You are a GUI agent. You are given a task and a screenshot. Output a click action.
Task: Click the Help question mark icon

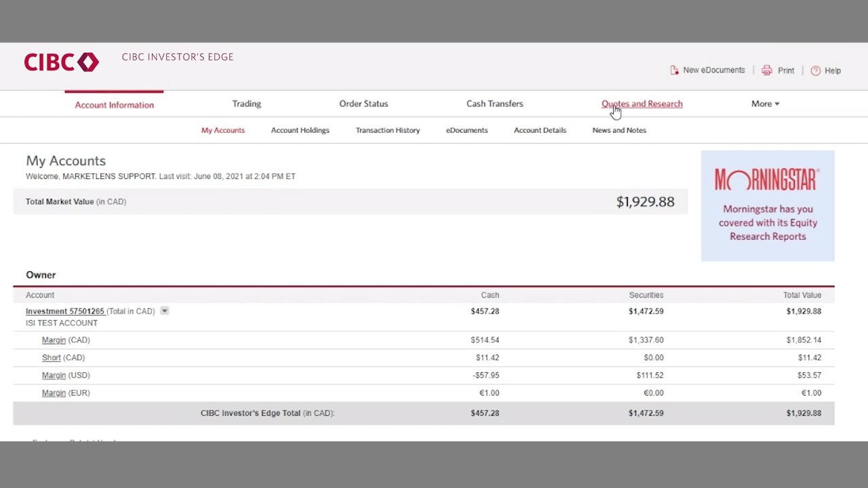pos(816,70)
